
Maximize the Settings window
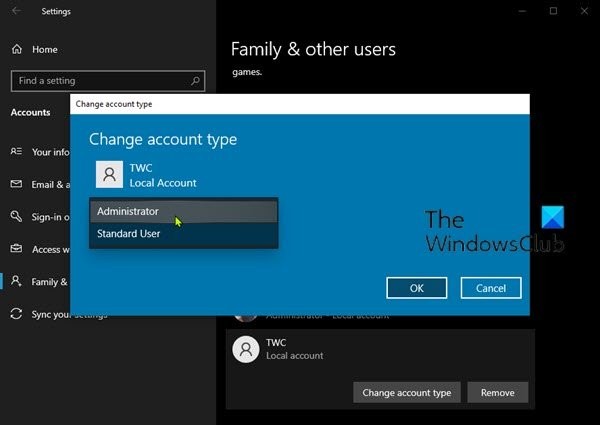(553, 11)
